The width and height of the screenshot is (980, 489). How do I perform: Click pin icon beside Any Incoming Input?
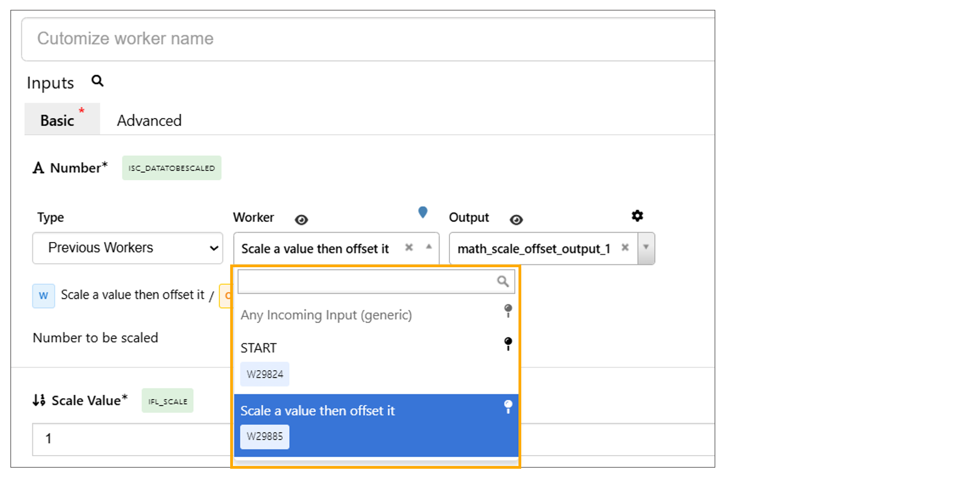pyautogui.click(x=508, y=311)
